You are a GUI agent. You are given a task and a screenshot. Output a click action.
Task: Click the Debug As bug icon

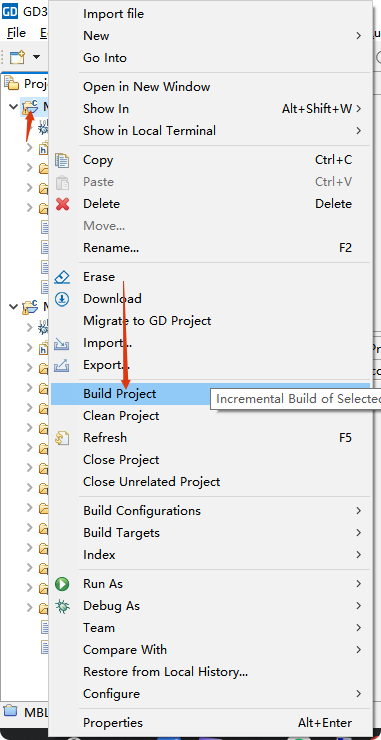tap(62, 606)
